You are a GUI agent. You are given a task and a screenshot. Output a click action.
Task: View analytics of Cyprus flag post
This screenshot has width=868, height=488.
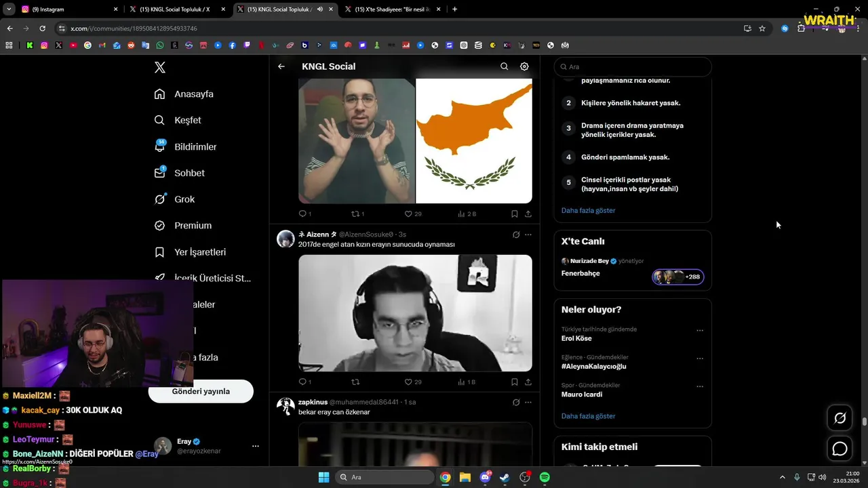tap(467, 213)
